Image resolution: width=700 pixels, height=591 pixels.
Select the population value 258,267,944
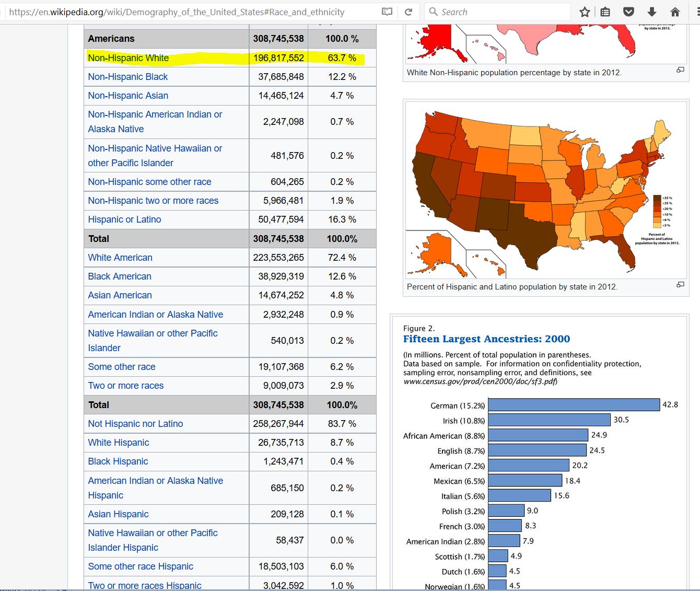pyautogui.click(x=278, y=424)
